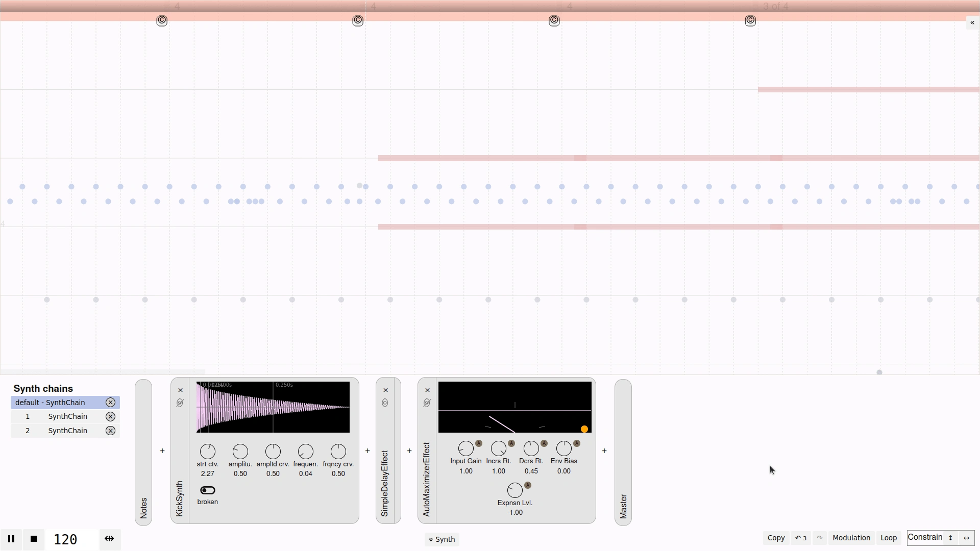Click the Modulation button in toolbar

[851, 538]
